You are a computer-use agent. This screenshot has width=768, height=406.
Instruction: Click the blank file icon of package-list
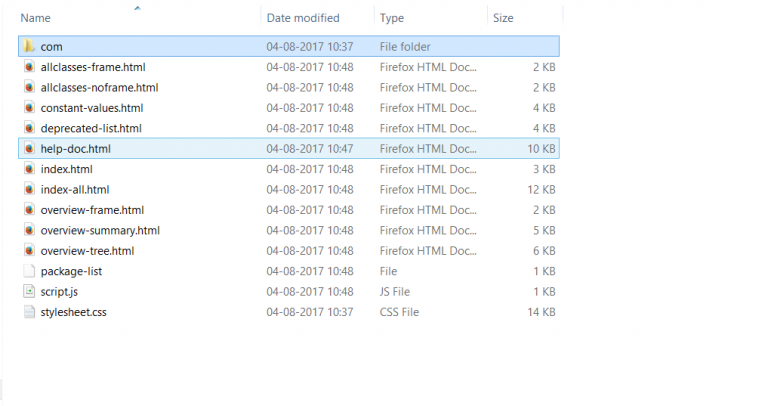tap(29, 271)
